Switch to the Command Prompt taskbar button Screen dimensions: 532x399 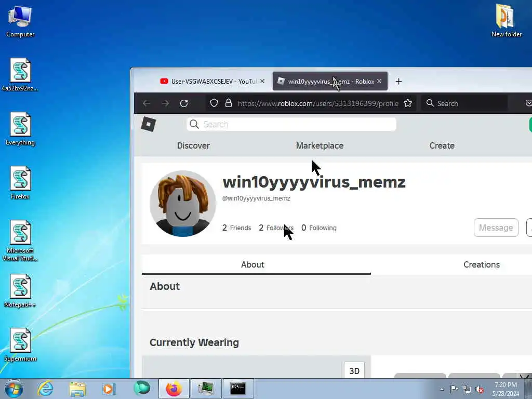point(238,389)
